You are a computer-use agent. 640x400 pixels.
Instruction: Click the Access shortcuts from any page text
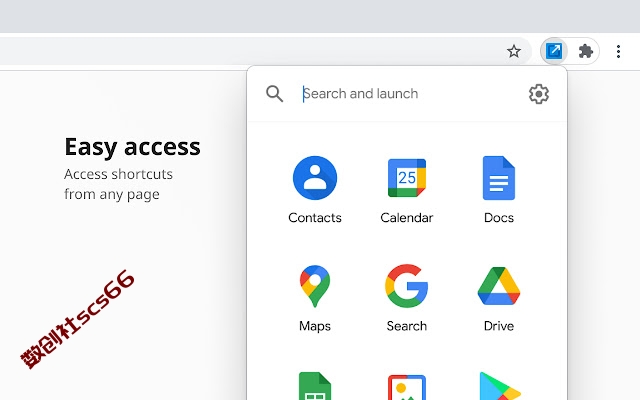(x=118, y=184)
